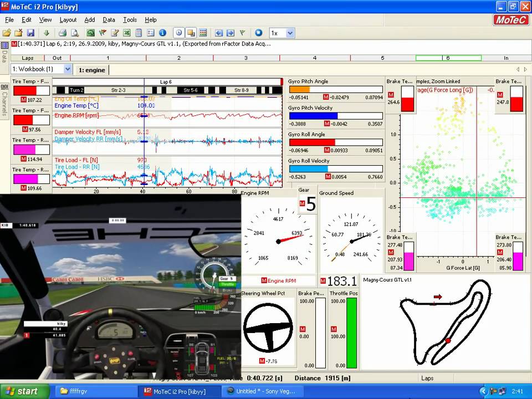The height and width of the screenshot is (399, 532).
Task: Select the In lap segment
Action: coord(506,58)
